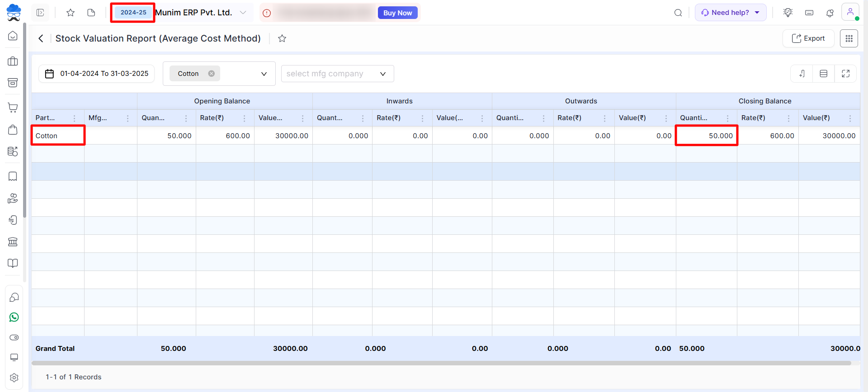
Task: Click the search magnifier icon
Action: (x=678, y=13)
